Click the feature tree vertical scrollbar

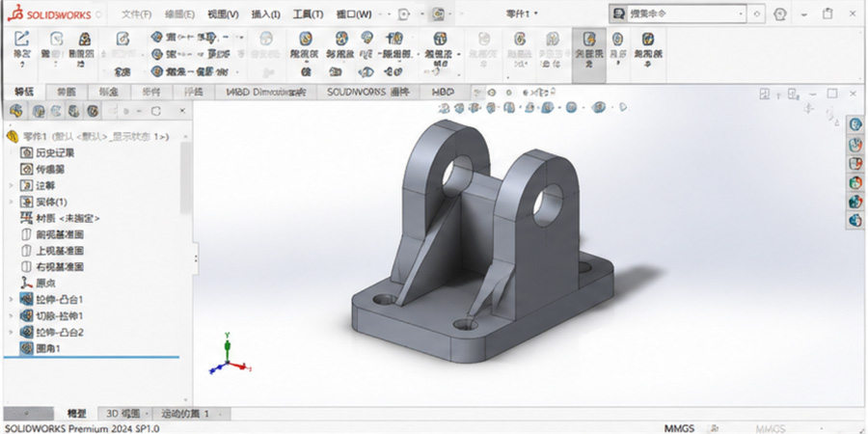pos(186,177)
